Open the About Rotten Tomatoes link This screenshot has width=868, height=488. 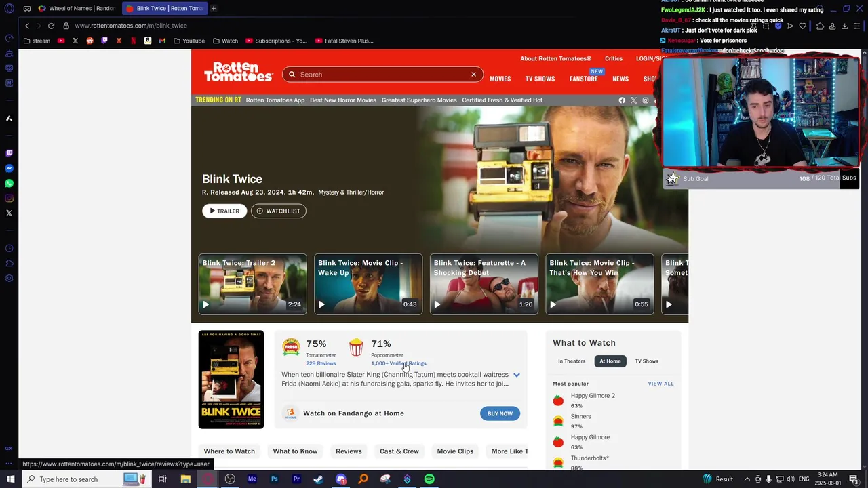pyautogui.click(x=555, y=59)
